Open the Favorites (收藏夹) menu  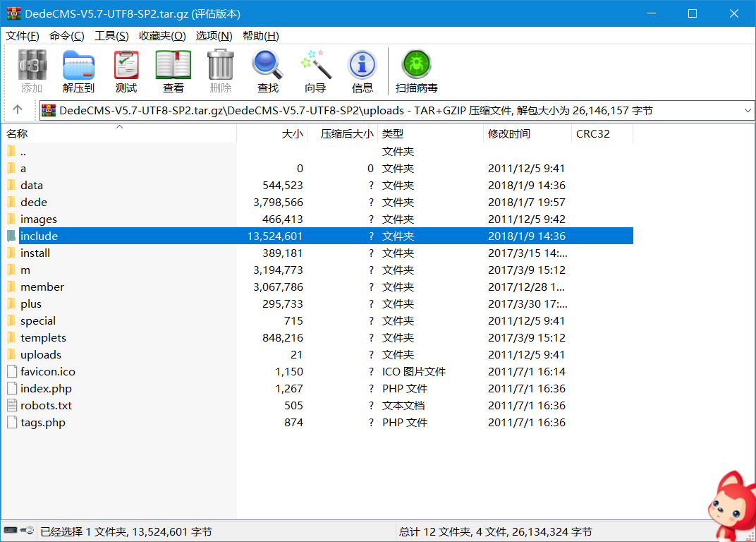162,36
